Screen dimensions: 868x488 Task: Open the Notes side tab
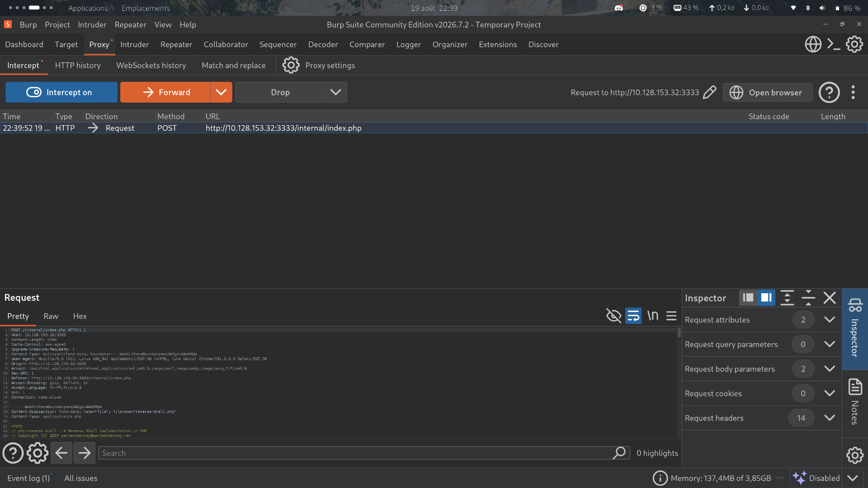pyautogui.click(x=855, y=402)
